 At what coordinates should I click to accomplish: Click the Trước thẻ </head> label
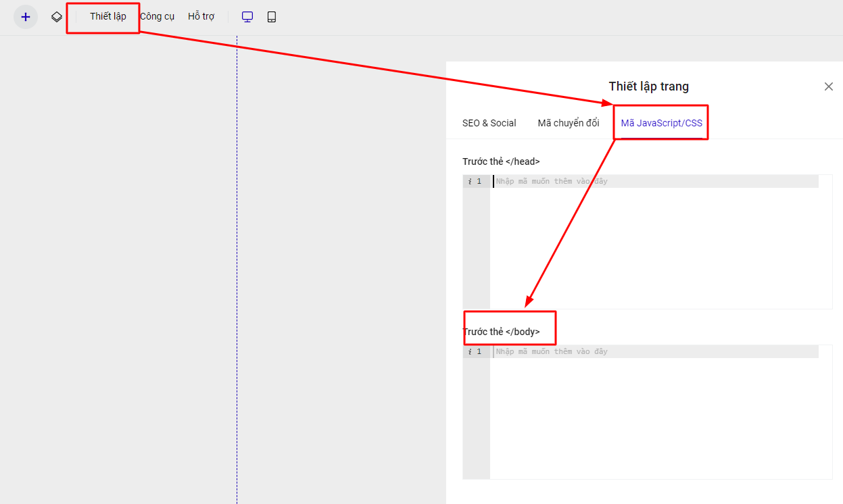click(501, 161)
